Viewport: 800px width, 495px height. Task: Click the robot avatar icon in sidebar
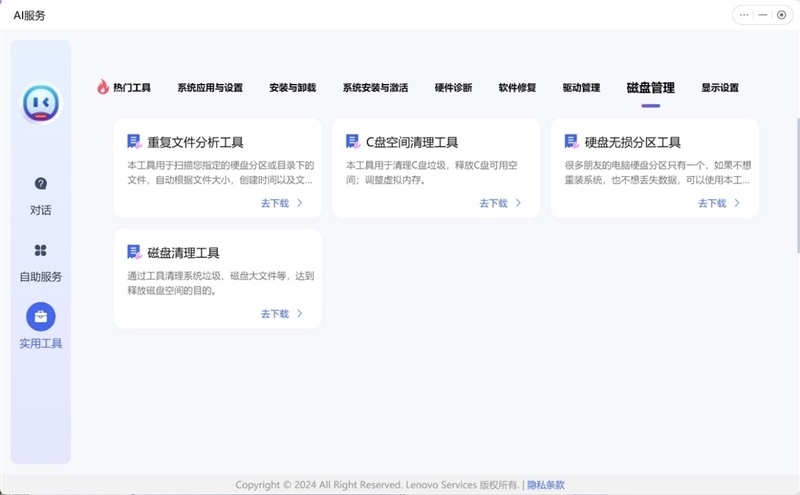pos(41,103)
